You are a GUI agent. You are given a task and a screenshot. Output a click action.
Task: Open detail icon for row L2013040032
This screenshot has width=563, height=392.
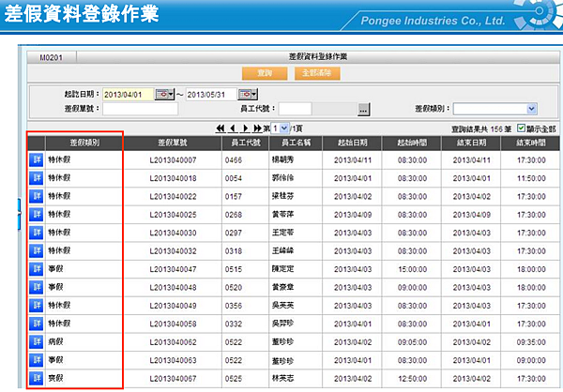[37, 250]
